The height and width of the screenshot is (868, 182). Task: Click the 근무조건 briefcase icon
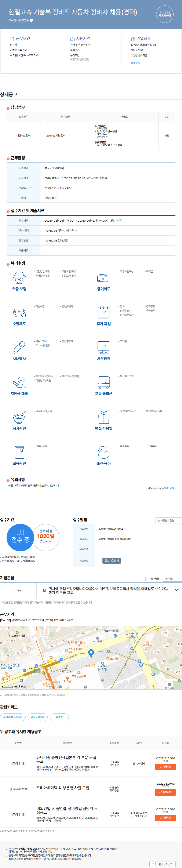click(x=12, y=39)
